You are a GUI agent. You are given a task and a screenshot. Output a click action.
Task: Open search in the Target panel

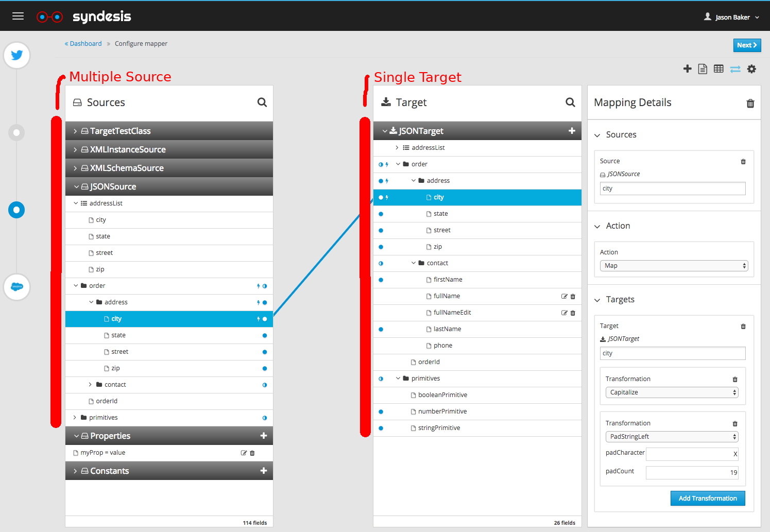click(x=570, y=102)
